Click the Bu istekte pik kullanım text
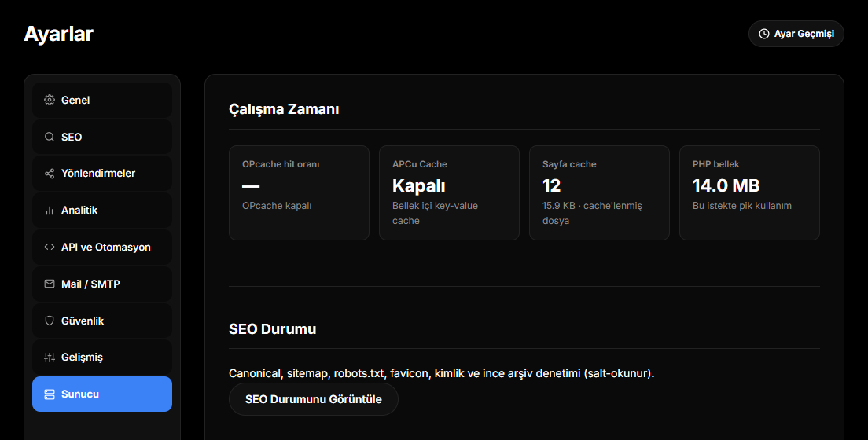 click(741, 205)
